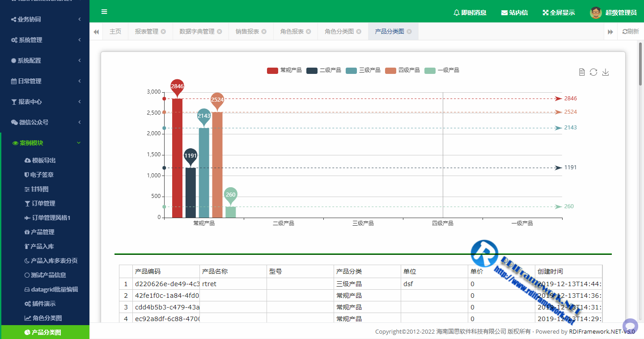Close the 数据字典管理 tab
644x339 pixels.
pos(219,31)
